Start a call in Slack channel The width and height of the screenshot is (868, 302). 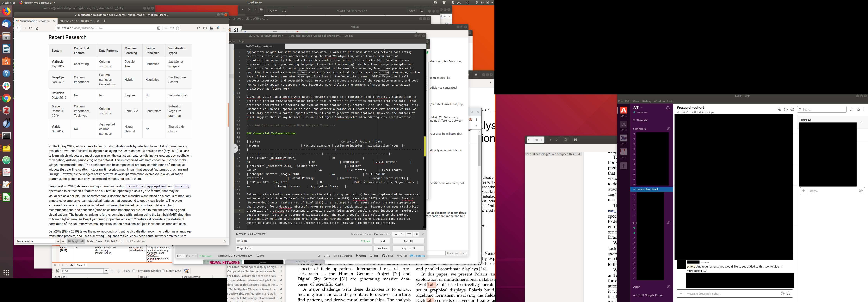tap(779, 109)
